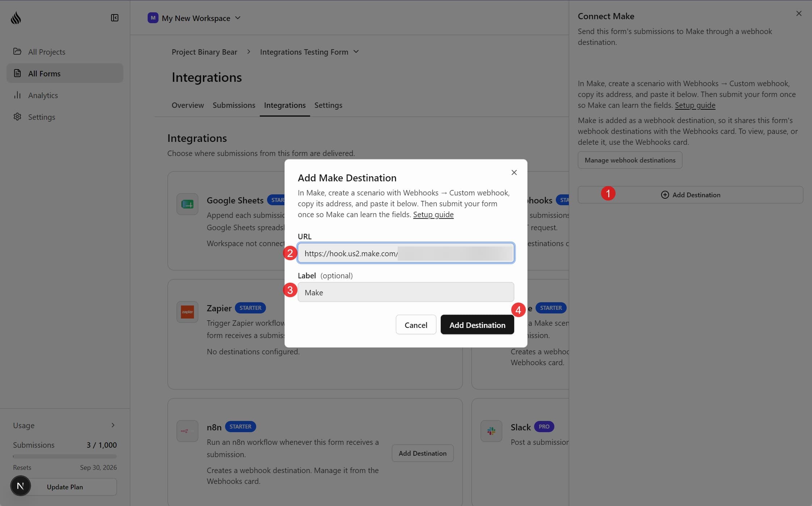The height and width of the screenshot is (506, 812).
Task: Click the purple M workspace avatar
Action: [153, 18]
